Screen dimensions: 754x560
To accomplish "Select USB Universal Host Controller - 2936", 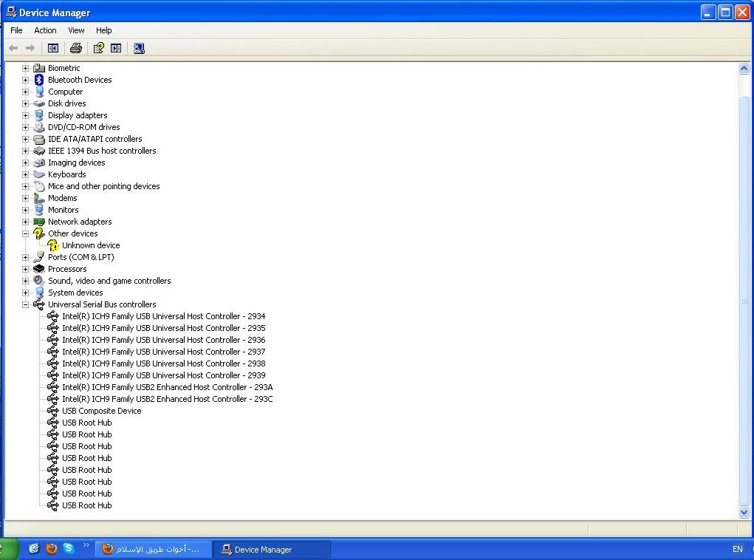I will [163, 340].
